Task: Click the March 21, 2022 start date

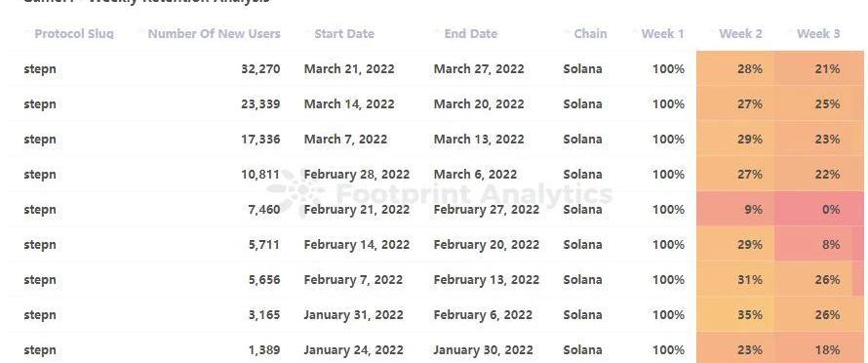Action: pyautogui.click(x=349, y=68)
